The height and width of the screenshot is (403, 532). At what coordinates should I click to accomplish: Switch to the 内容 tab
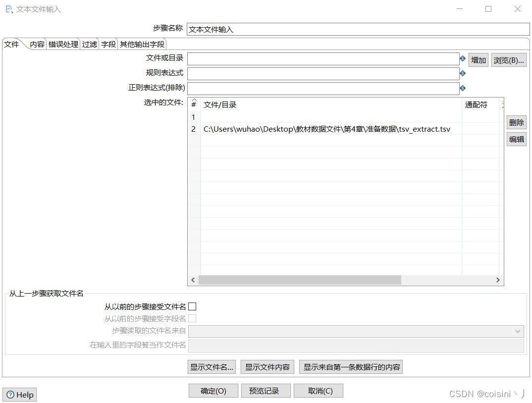coord(36,44)
